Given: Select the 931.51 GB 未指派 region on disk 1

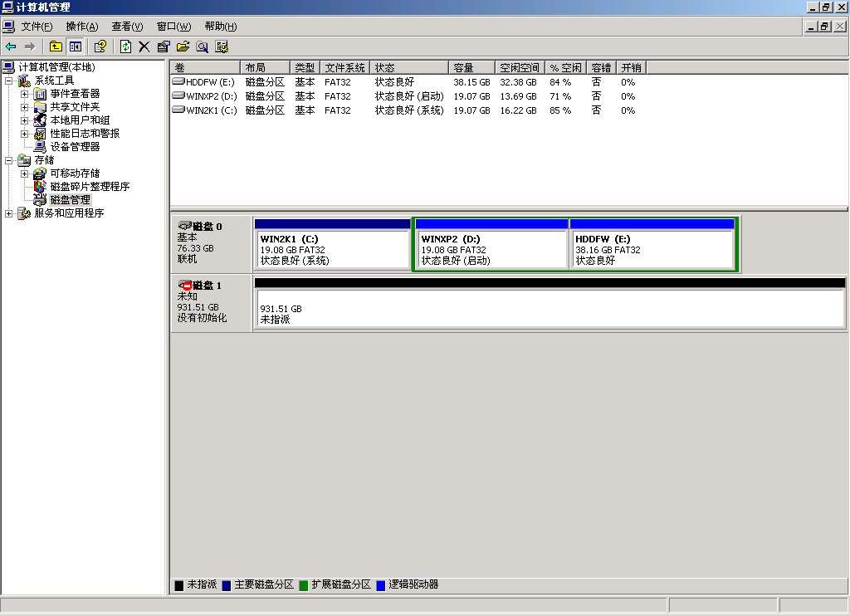Looking at the screenshot, I should click(x=550, y=303).
